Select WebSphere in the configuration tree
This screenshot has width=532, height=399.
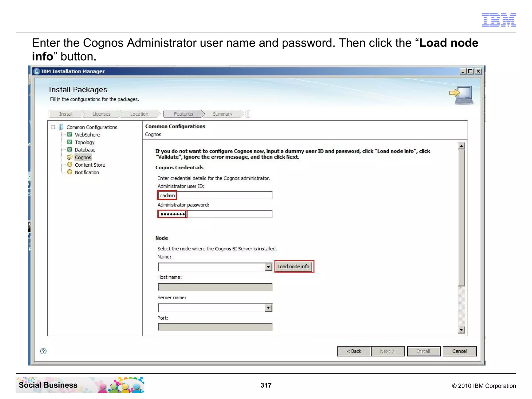click(x=87, y=135)
